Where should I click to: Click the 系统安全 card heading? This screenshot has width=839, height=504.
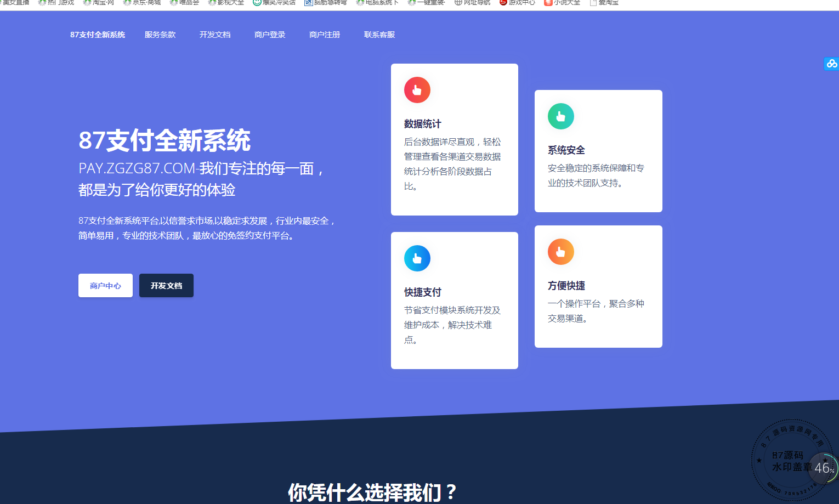click(566, 150)
